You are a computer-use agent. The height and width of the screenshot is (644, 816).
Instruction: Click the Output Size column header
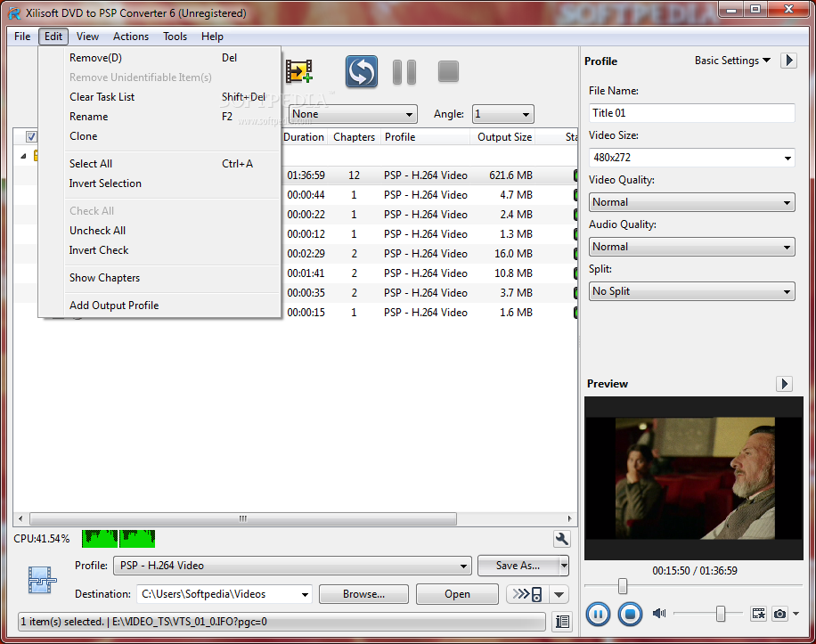pos(504,137)
